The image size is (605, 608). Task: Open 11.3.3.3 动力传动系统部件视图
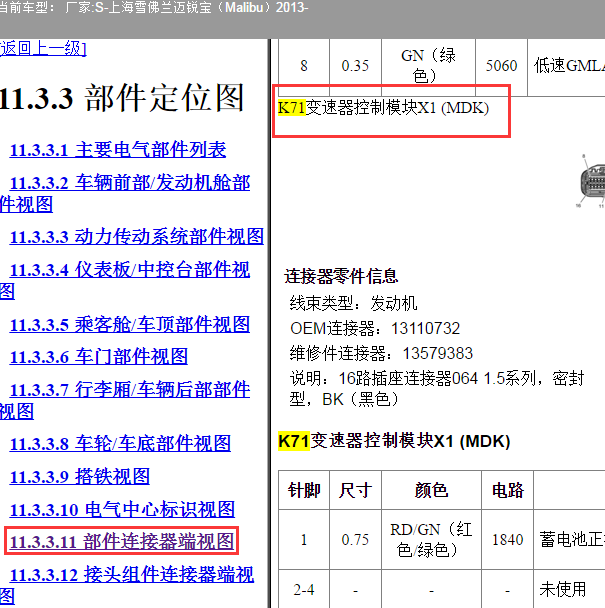[x=137, y=237]
